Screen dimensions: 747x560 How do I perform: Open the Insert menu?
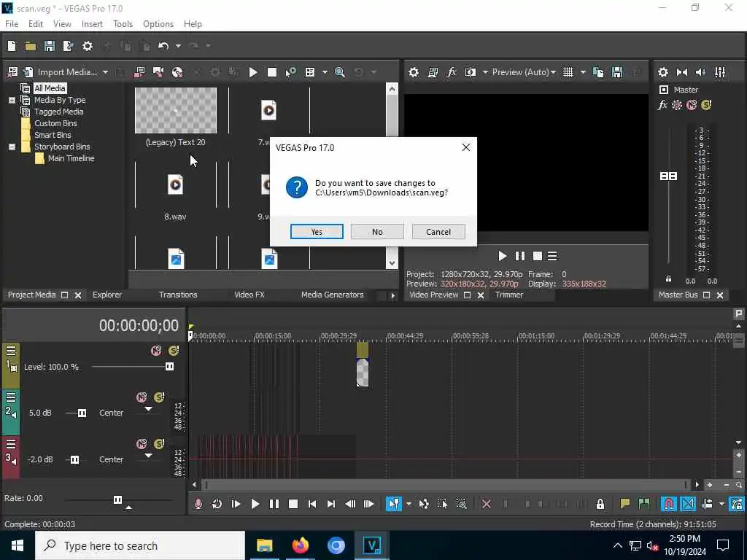(x=92, y=24)
